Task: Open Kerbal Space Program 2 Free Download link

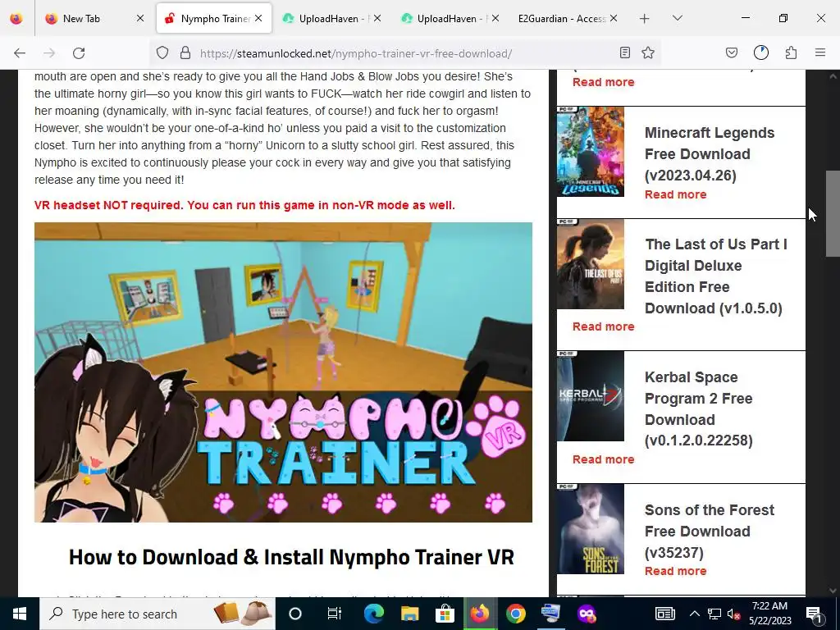Action: [699, 409]
